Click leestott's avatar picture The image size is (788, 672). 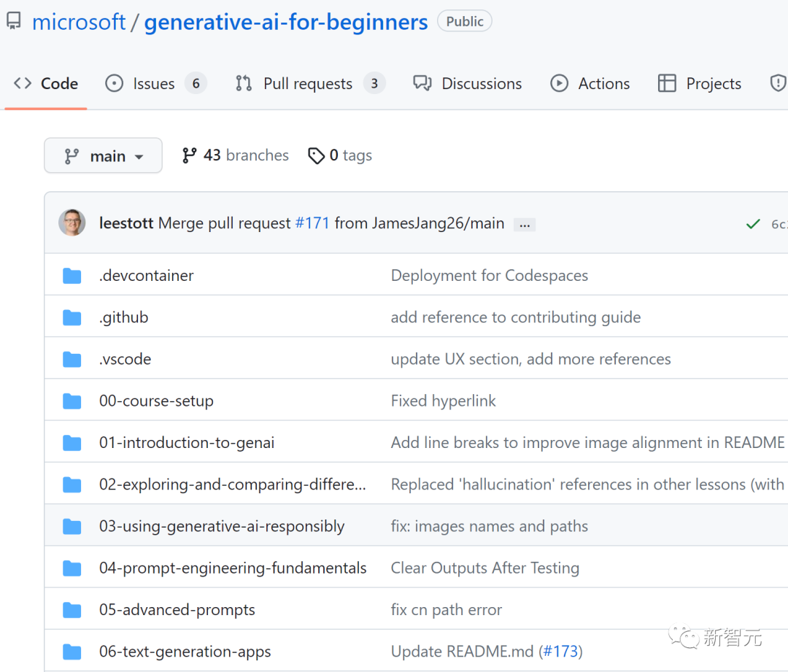click(x=72, y=223)
